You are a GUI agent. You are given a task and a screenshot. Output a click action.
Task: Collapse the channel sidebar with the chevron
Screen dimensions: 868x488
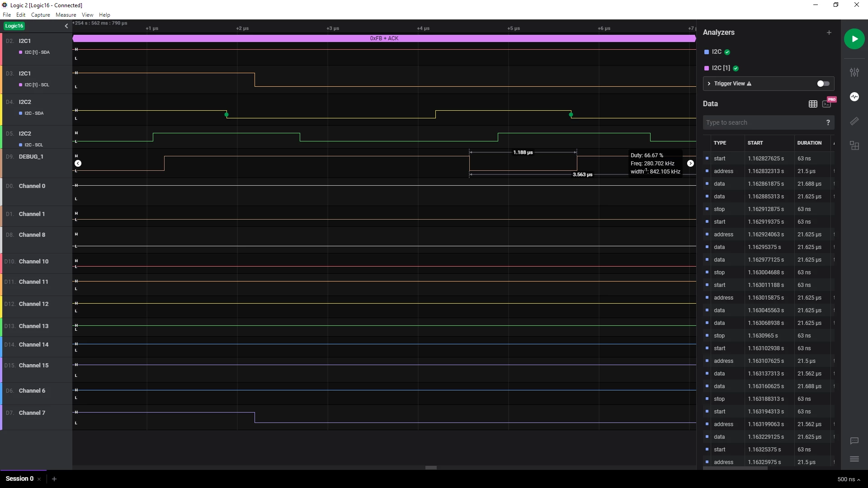66,26
